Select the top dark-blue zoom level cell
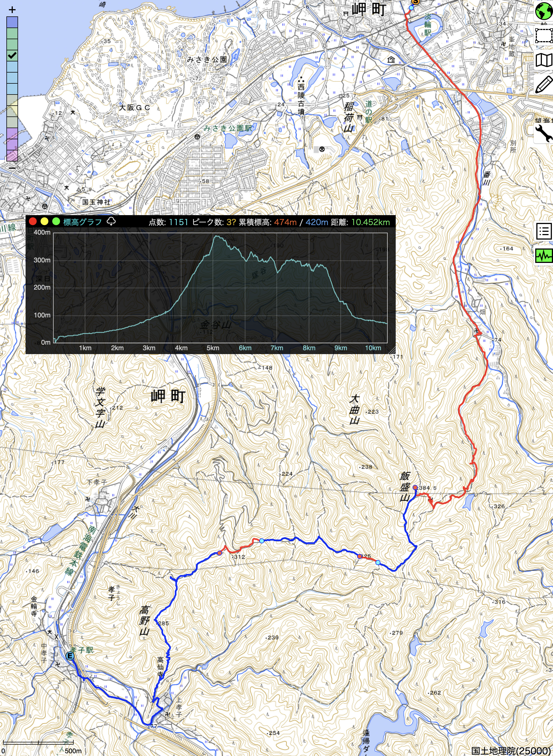 pyautogui.click(x=13, y=23)
